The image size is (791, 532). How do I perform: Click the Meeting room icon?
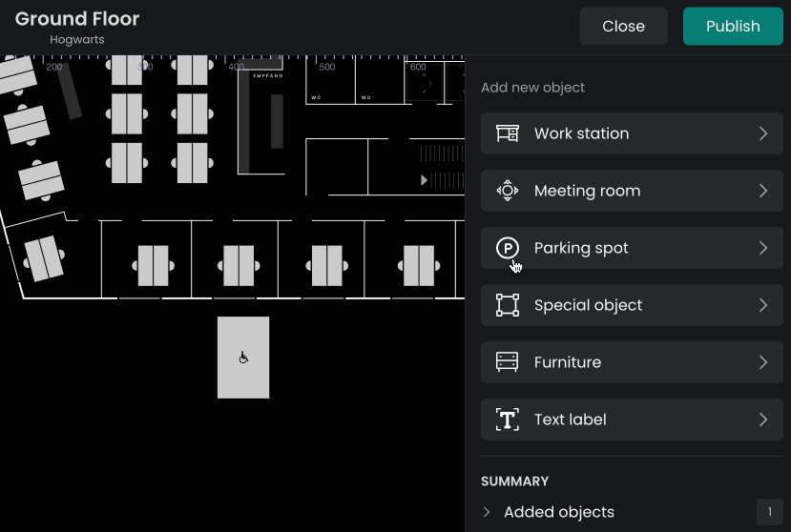pos(507,191)
